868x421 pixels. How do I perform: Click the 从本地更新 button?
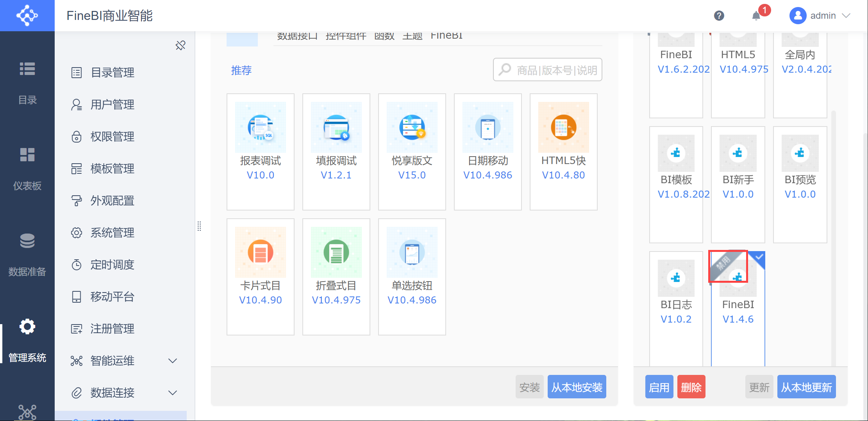click(807, 387)
